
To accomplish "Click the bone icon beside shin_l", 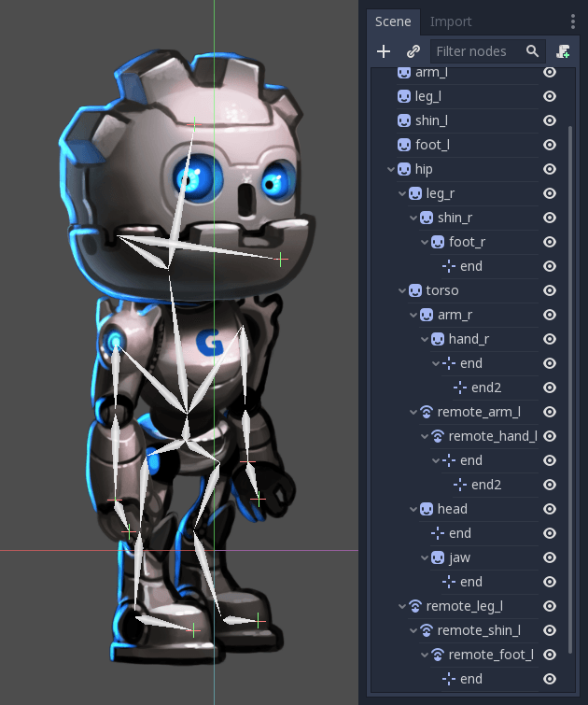I will 404,120.
